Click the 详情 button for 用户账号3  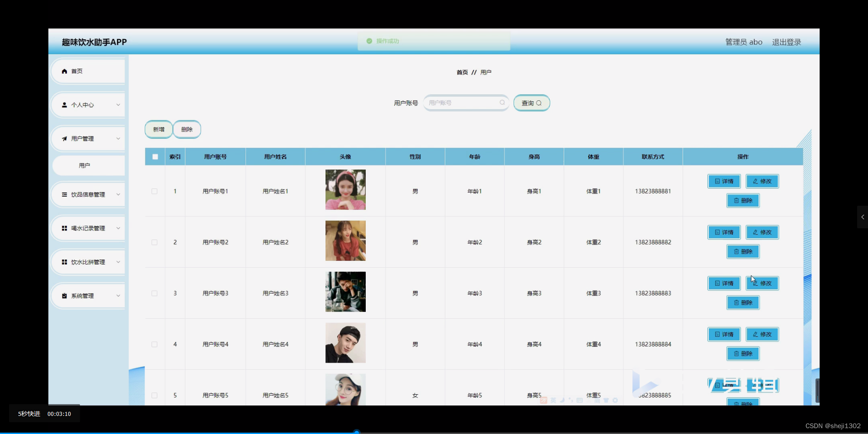[x=723, y=283]
